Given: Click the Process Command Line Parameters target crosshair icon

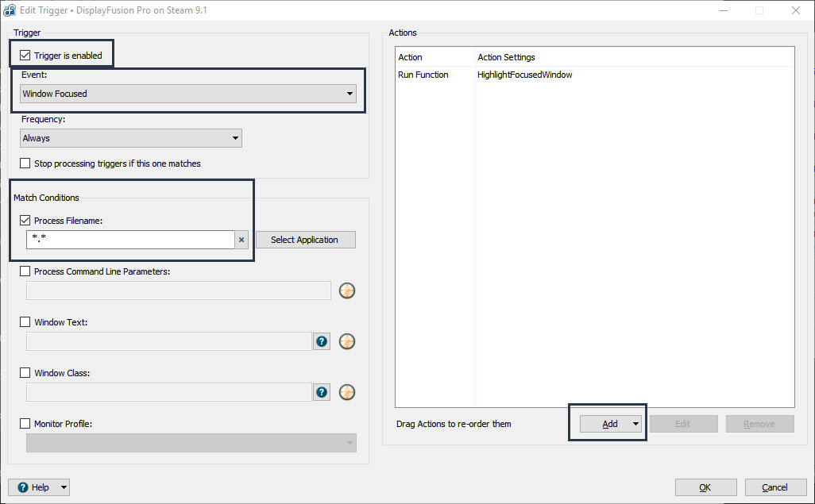Looking at the screenshot, I should [347, 290].
